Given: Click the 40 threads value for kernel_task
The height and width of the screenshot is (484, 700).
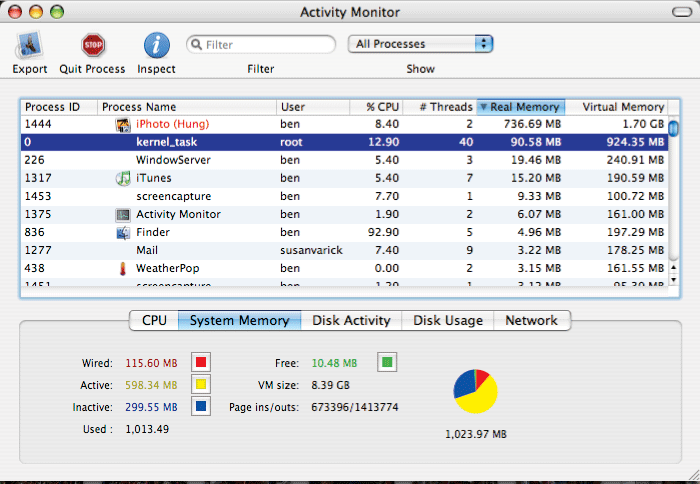Looking at the screenshot, I should [466, 142].
